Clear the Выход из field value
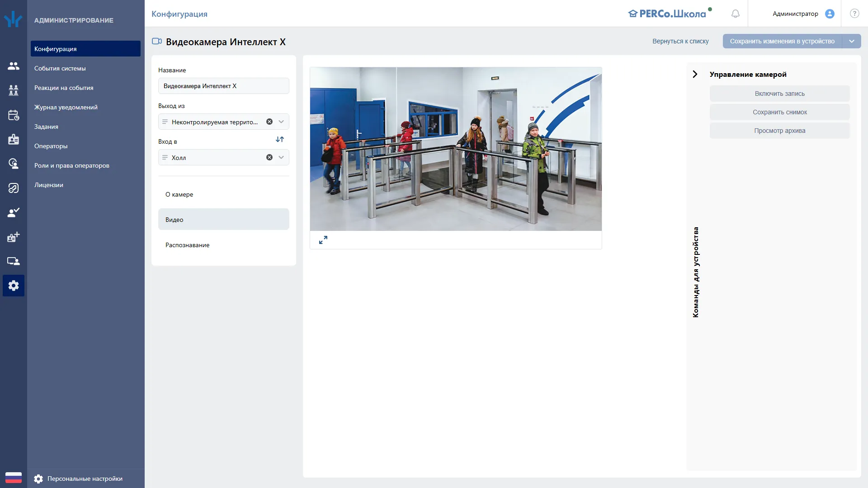Screen dimensions: 868x488 click(269, 122)
